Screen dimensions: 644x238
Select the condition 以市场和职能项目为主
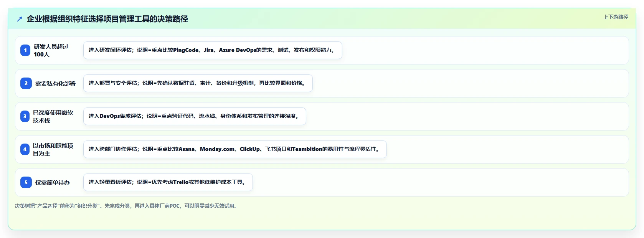pos(53,149)
